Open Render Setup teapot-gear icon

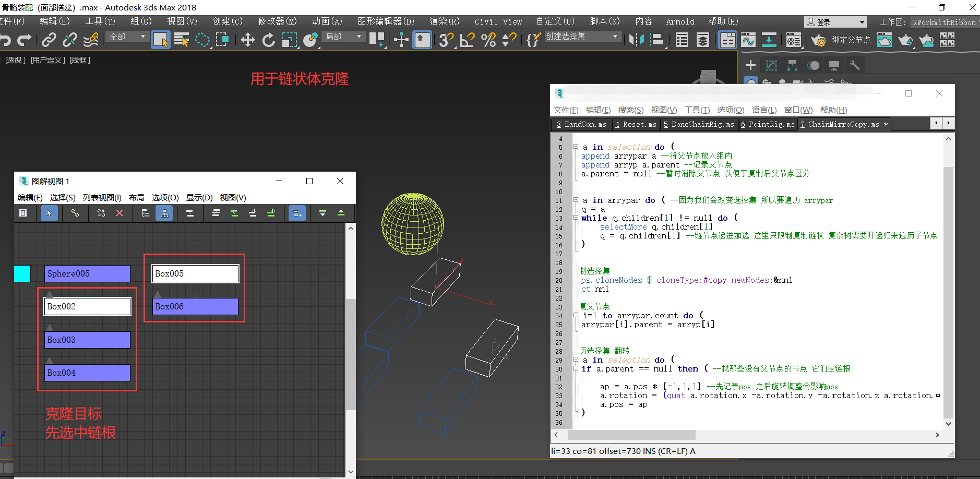click(x=818, y=40)
